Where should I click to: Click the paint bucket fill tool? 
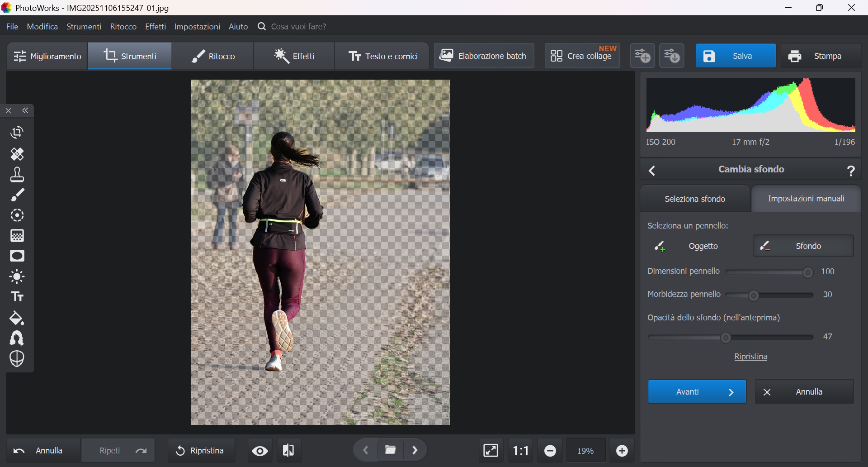pos(17,318)
